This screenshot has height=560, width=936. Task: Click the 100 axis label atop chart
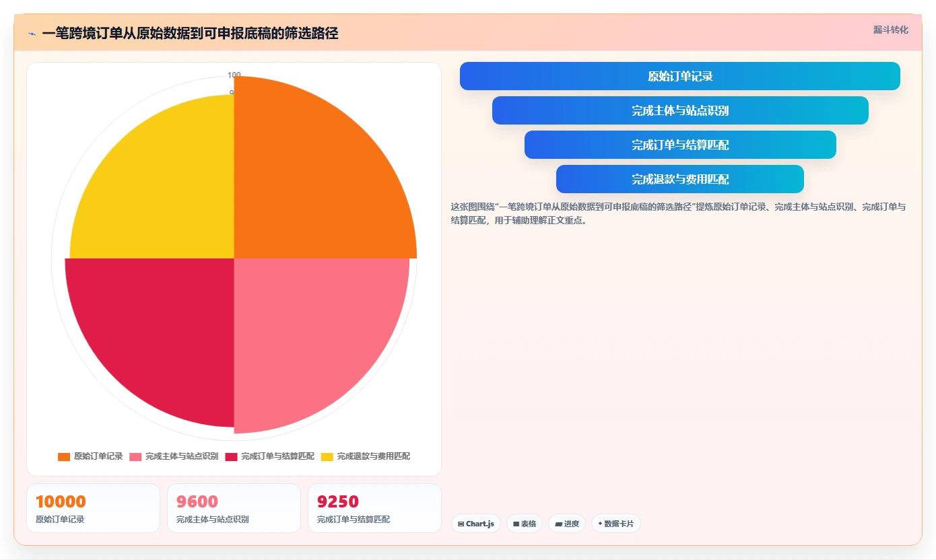(x=234, y=75)
